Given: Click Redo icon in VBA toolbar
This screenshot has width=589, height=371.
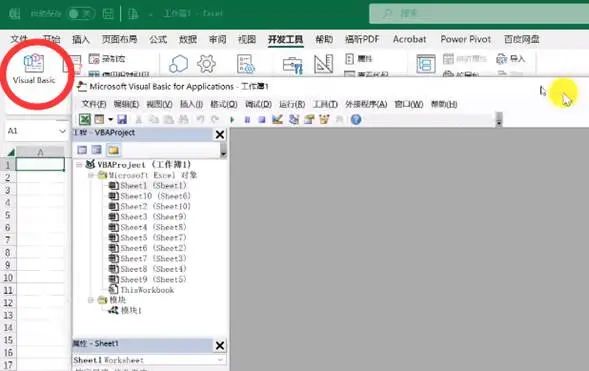Looking at the screenshot, I should pos(215,119).
